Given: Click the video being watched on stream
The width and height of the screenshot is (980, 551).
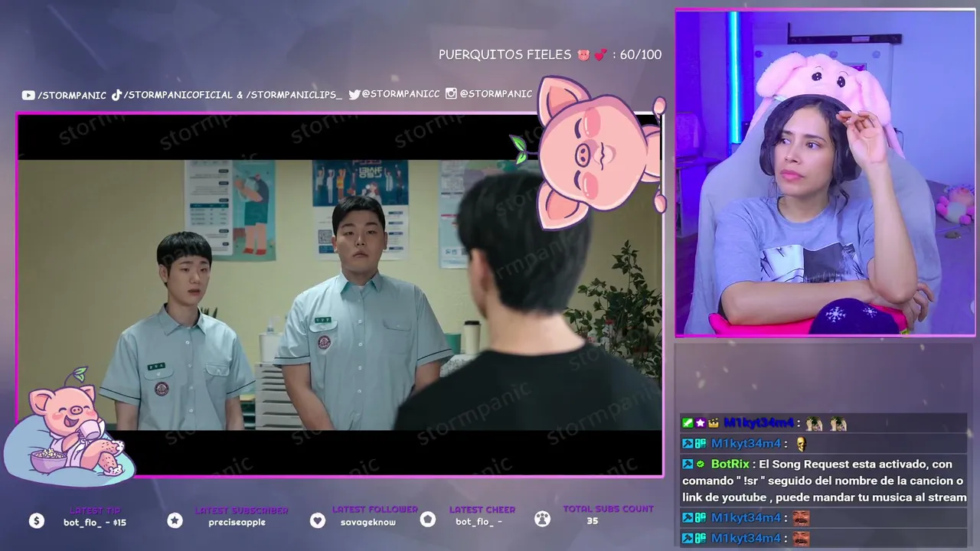Looking at the screenshot, I should (x=340, y=295).
